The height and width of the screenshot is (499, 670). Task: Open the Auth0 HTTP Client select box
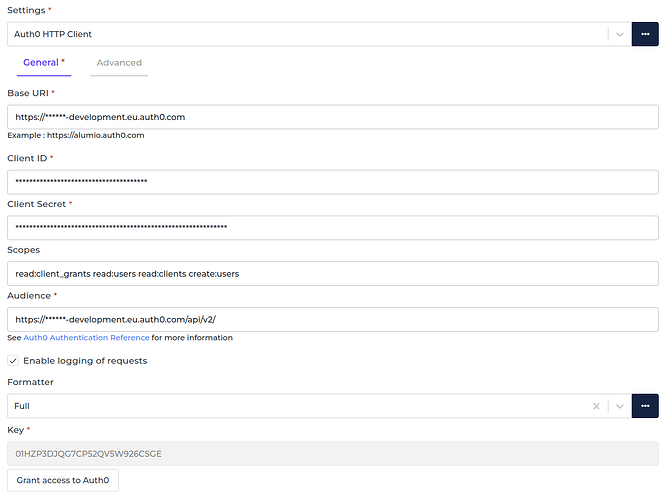[x=319, y=34]
